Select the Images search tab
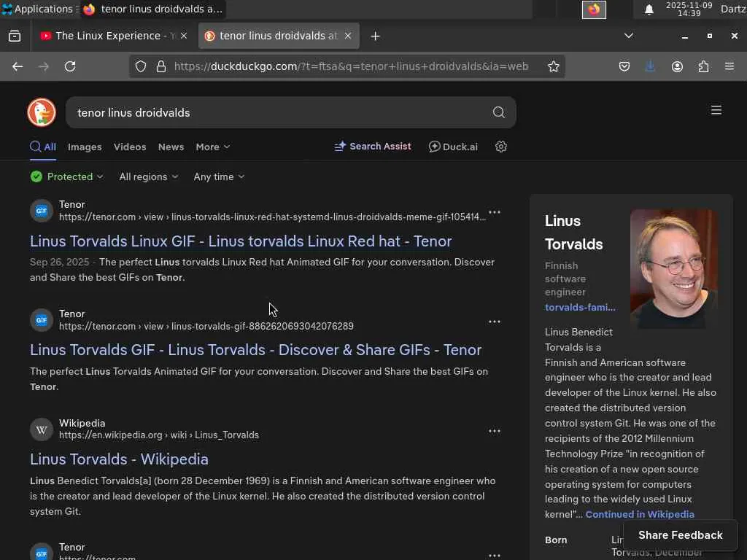 click(x=85, y=147)
